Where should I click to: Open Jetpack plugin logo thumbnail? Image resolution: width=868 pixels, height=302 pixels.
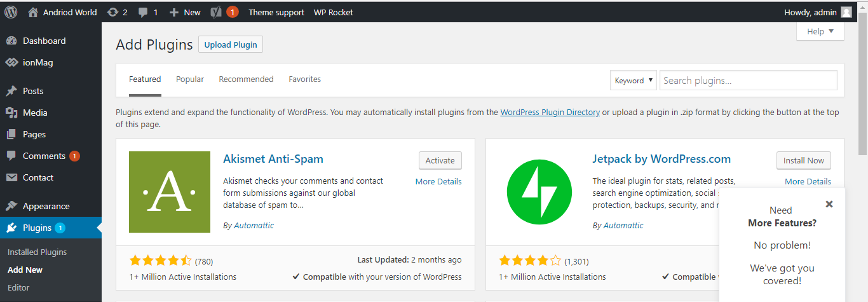539,192
